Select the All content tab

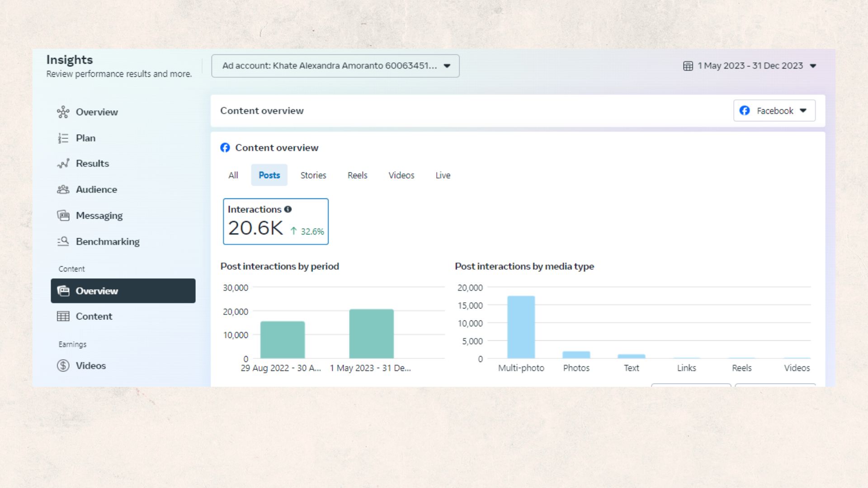(233, 175)
